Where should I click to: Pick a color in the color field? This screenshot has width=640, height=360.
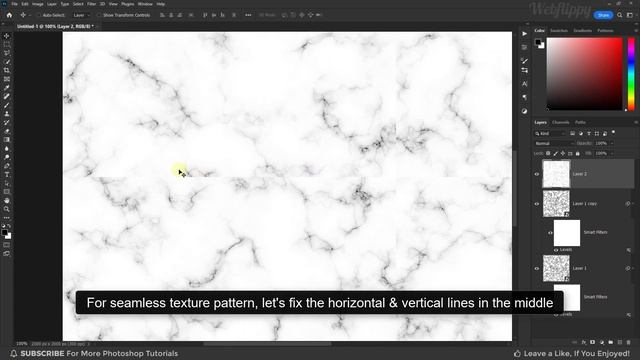point(584,74)
